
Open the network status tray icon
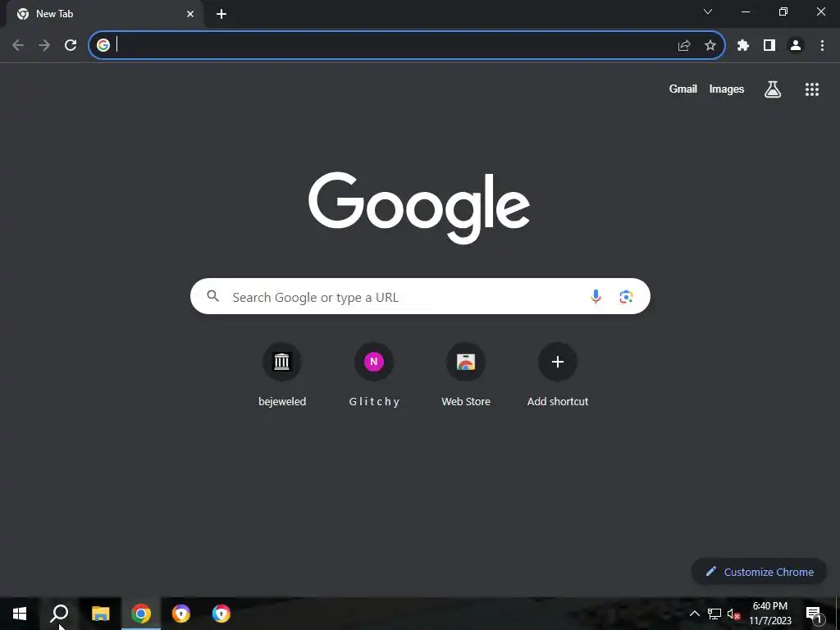coord(714,614)
